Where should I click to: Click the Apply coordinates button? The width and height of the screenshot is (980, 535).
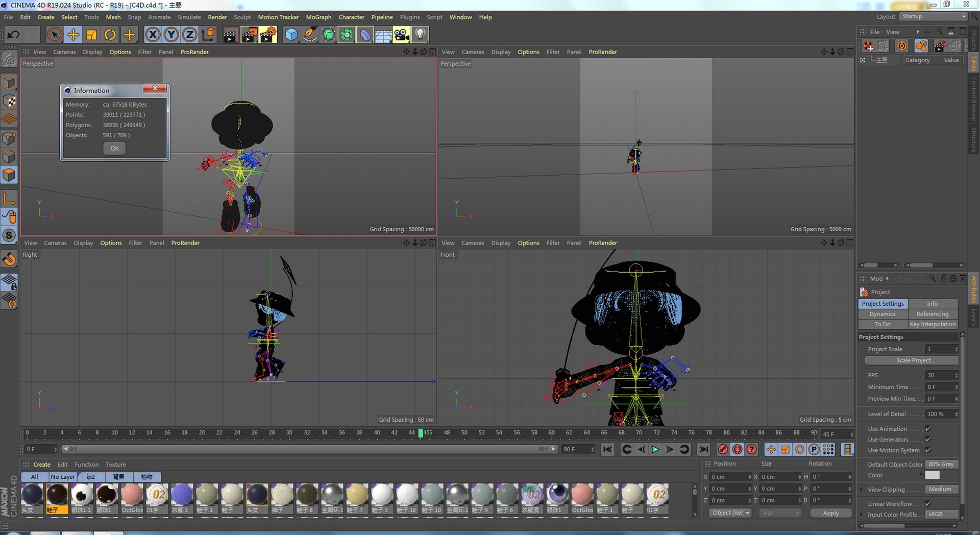[x=830, y=513]
